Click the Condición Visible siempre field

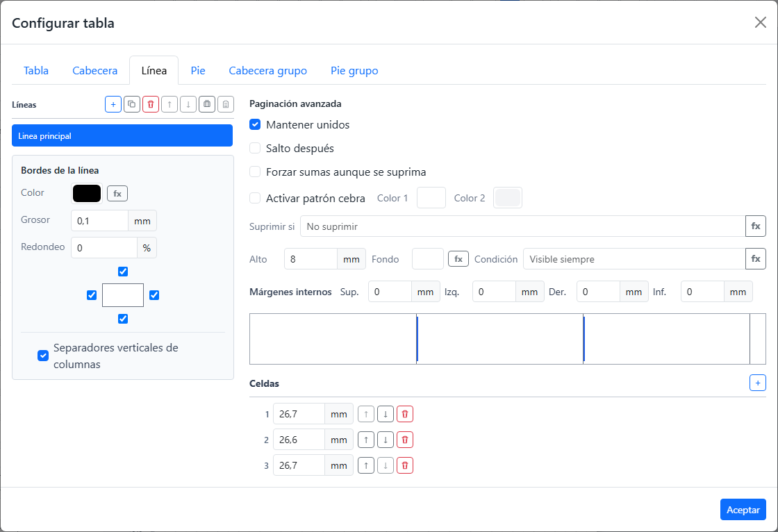tap(634, 259)
